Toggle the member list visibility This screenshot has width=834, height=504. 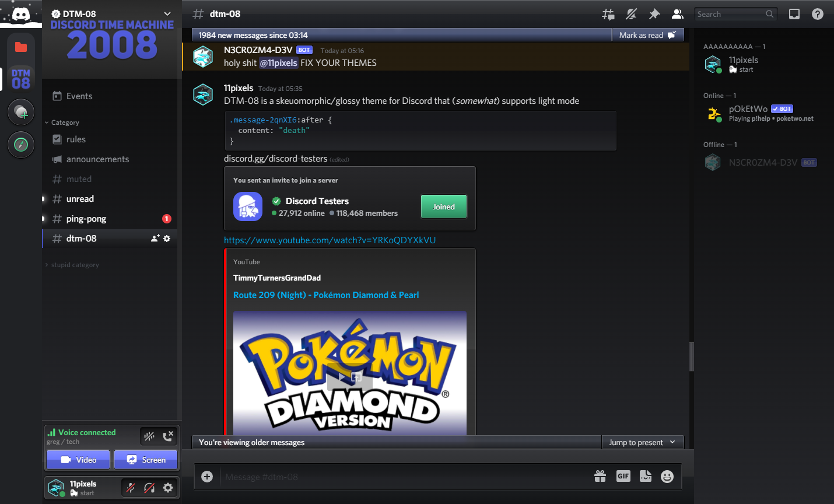pyautogui.click(x=677, y=14)
